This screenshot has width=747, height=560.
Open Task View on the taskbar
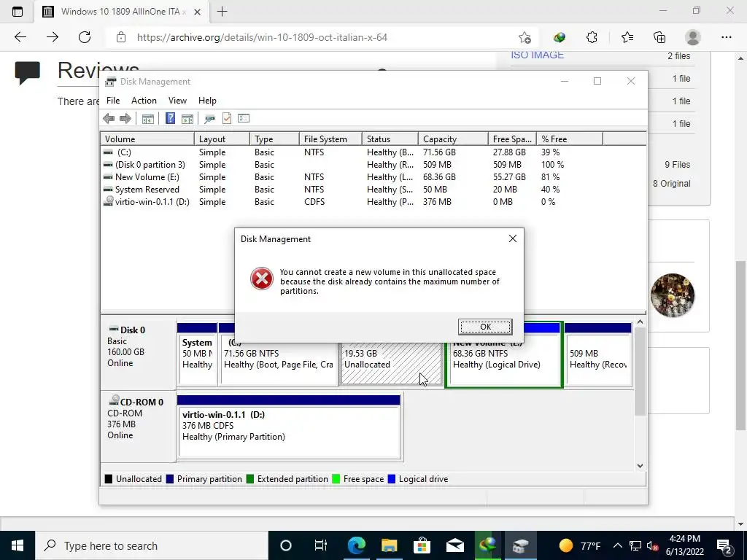[321, 545]
